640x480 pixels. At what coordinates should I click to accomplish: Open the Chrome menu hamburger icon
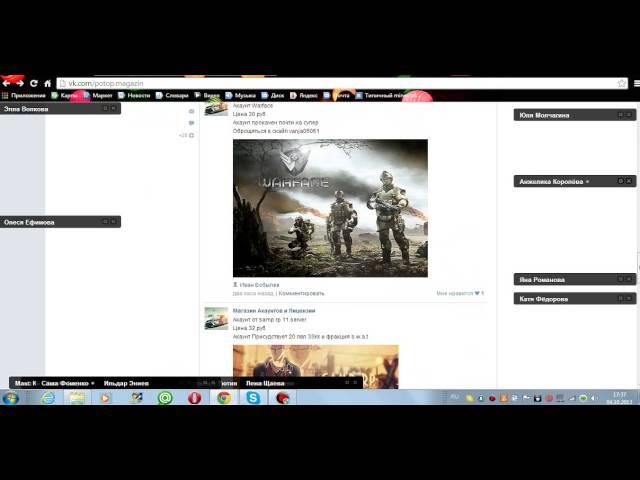[637, 83]
